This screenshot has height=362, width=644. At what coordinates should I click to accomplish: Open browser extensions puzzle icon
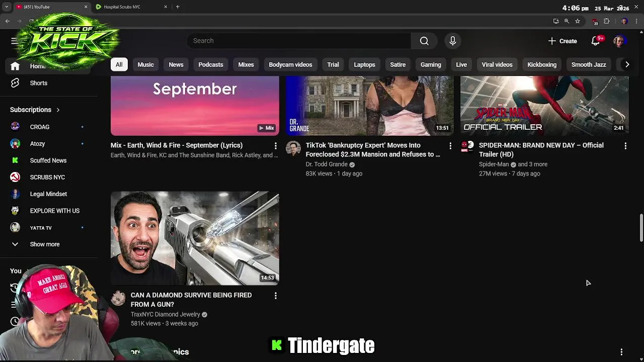click(607, 21)
